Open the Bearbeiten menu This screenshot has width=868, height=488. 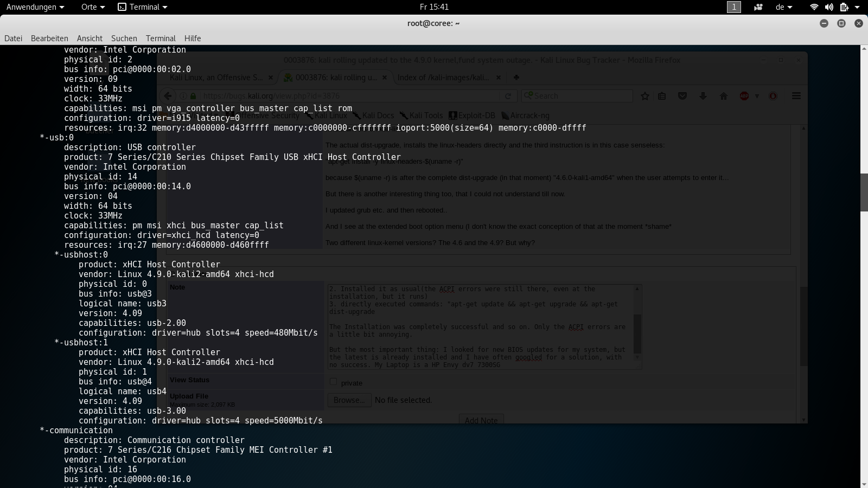49,38
